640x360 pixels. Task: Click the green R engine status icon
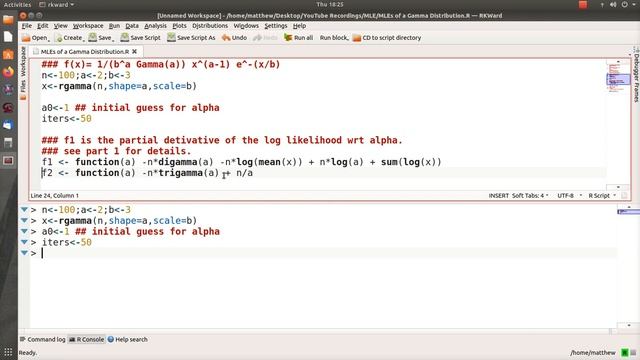pos(624,353)
